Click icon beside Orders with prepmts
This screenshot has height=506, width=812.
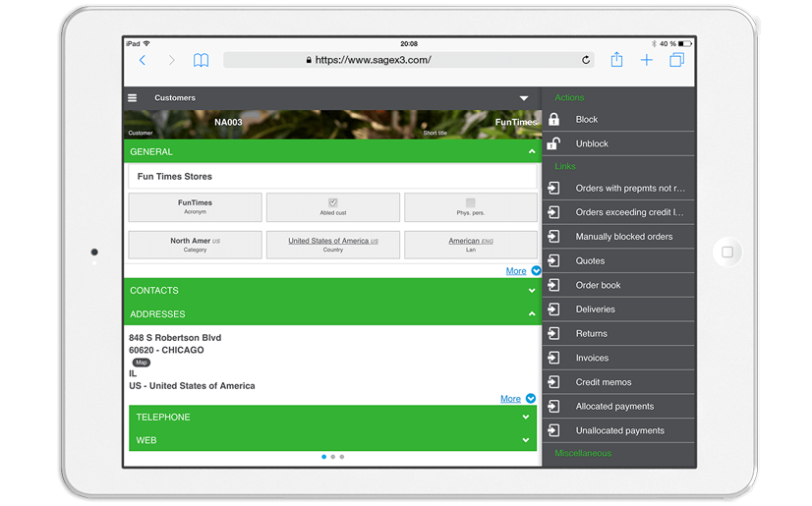(x=553, y=188)
